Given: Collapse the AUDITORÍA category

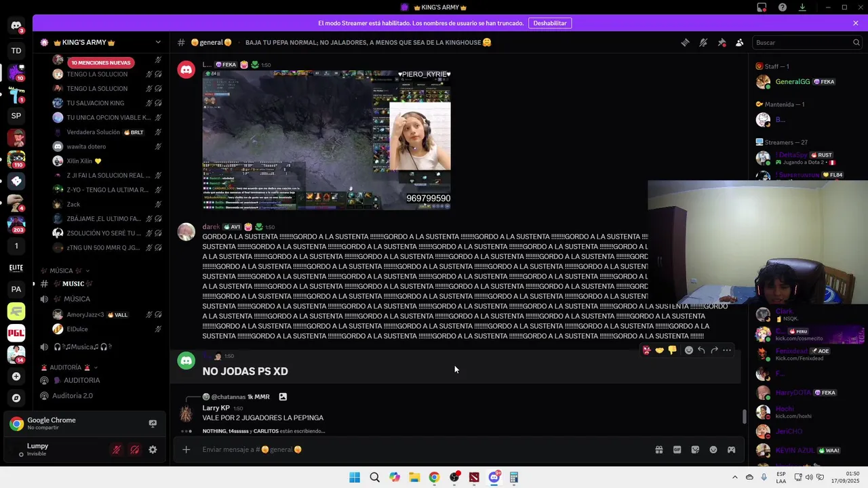Looking at the screenshot, I should pos(70,367).
